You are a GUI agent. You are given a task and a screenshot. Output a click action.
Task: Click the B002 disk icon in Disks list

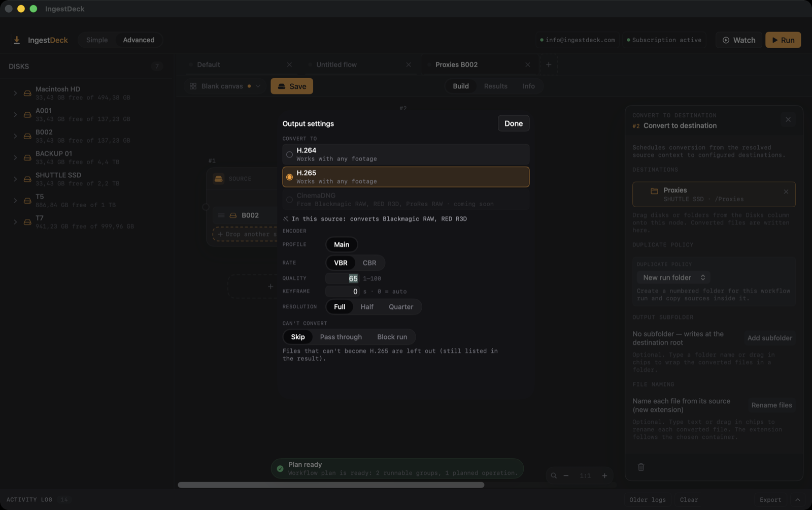pyautogui.click(x=27, y=136)
